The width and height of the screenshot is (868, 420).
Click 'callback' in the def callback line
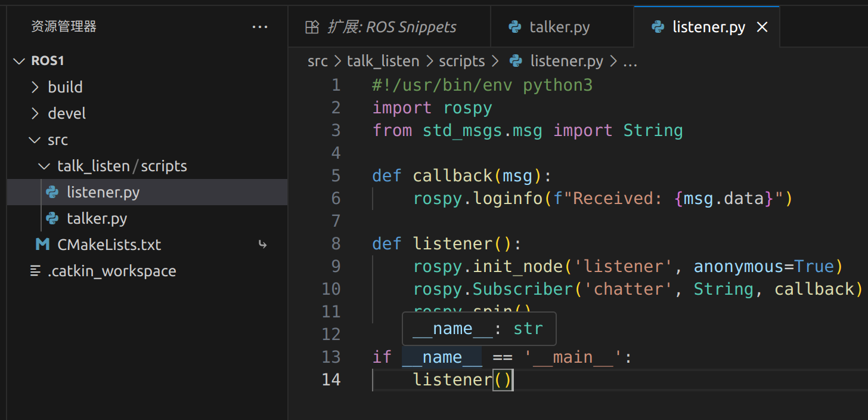[x=452, y=175]
